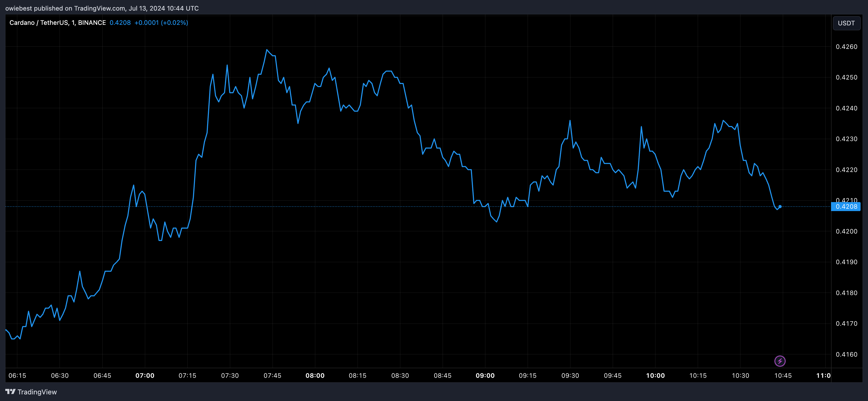868x401 pixels.
Task: Click the 0.4208 price value in legend
Action: point(120,22)
